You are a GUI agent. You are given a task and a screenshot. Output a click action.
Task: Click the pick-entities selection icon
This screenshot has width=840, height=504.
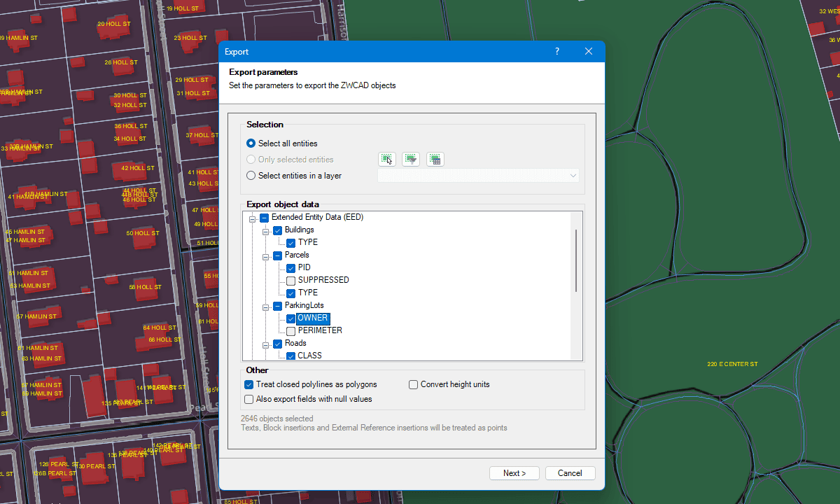387,160
